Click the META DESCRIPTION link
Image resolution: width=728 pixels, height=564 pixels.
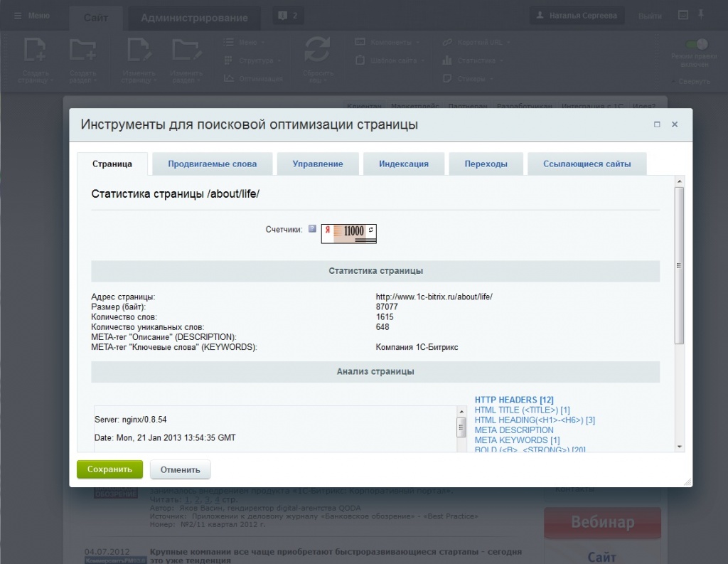(514, 430)
